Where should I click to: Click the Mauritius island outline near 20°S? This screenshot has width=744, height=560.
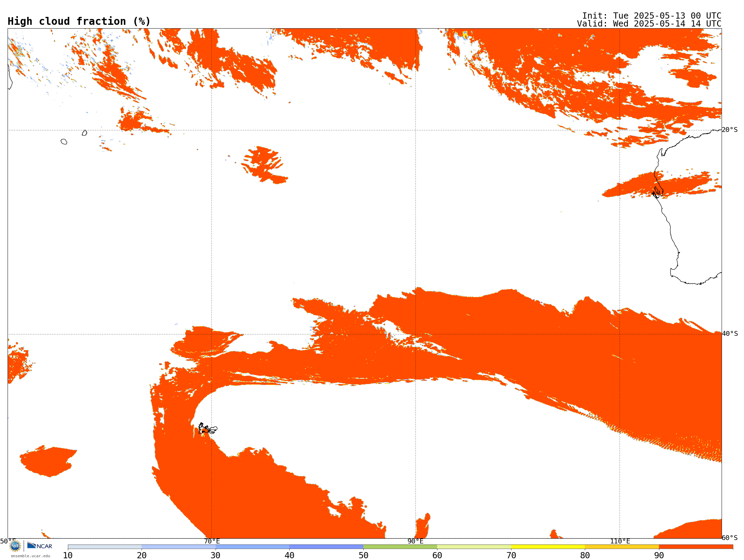84,133
